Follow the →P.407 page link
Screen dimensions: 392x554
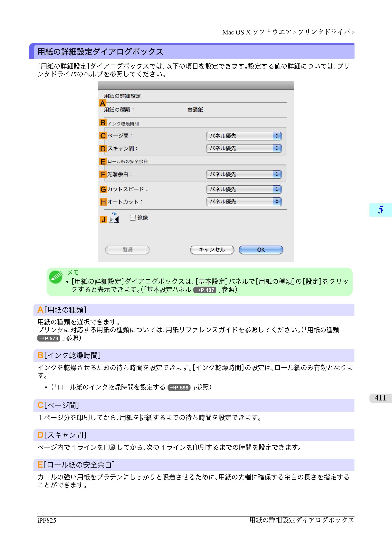click(x=205, y=290)
